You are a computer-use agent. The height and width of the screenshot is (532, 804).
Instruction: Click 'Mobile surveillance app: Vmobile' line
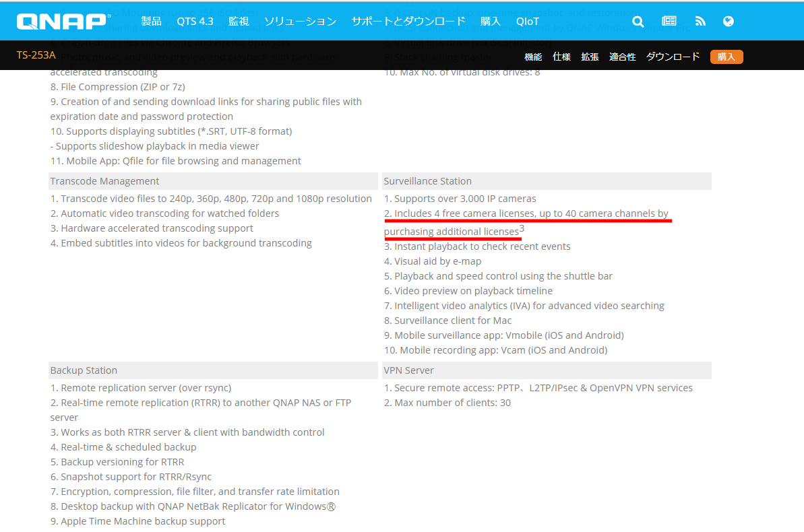pyautogui.click(x=504, y=336)
